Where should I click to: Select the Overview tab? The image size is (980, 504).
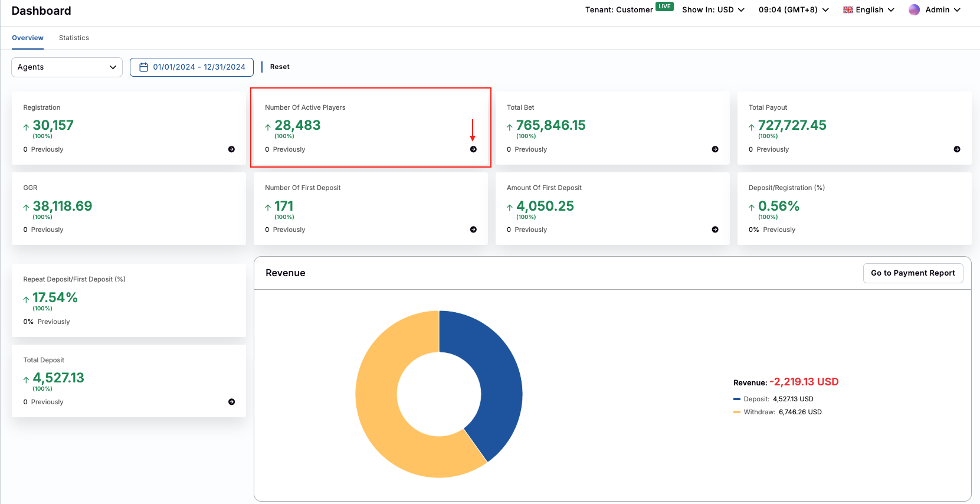pos(28,38)
